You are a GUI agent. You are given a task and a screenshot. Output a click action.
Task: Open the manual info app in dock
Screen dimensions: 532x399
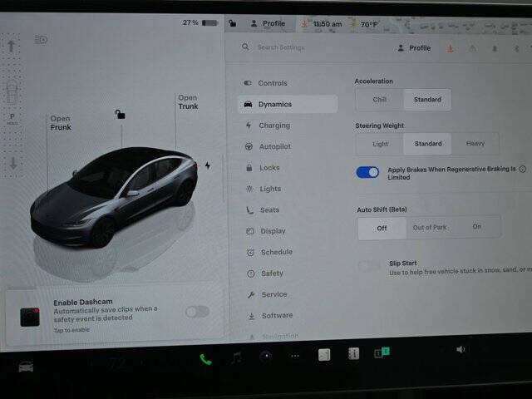(353, 353)
